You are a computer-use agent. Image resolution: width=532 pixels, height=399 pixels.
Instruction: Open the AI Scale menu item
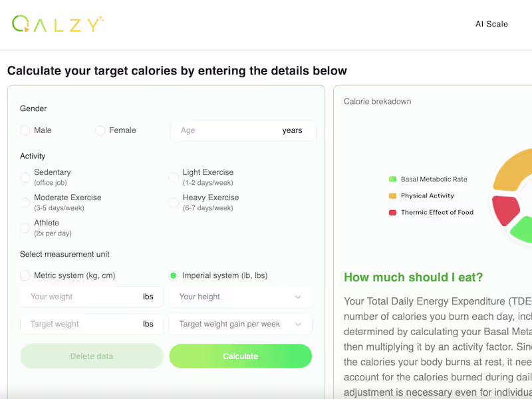coord(491,24)
